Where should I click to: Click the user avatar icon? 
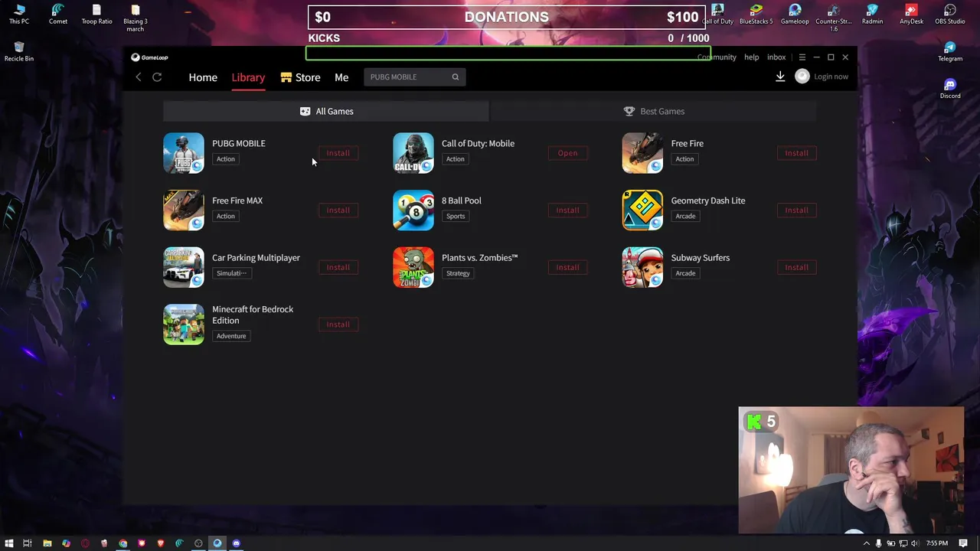pyautogui.click(x=802, y=77)
